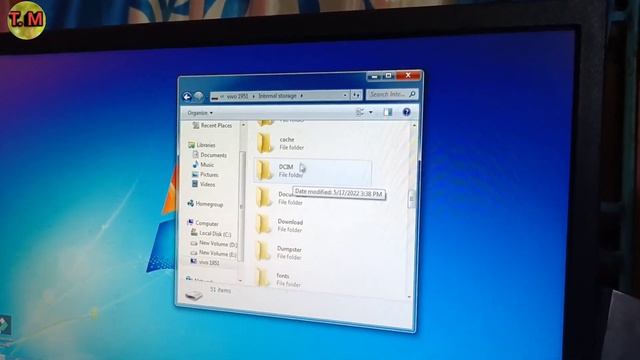The height and width of the screenshot is (360, 640).
Task: Click the Computer monitor icon
Action: [x=190, y=222]
